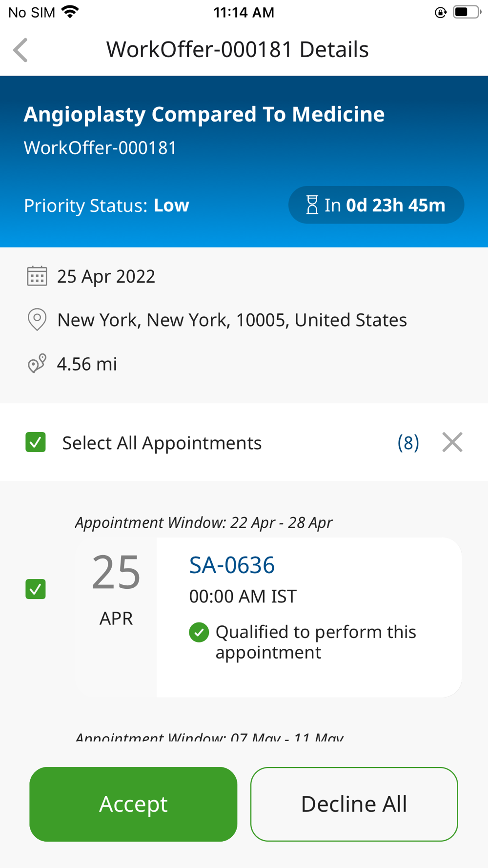Tap the green qualified checkmark icon
The height and width of the screenshot is (868, 488).
tap(199, 632)
